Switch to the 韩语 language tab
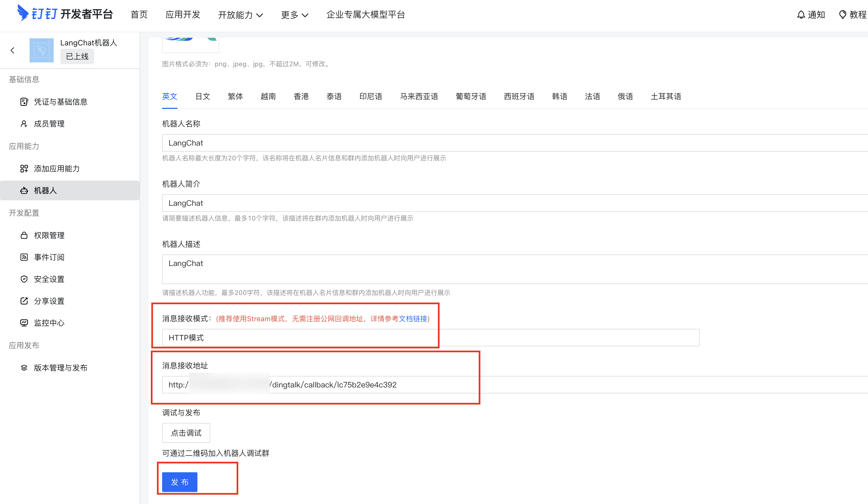The image size is (868, 504). point(559,96)
